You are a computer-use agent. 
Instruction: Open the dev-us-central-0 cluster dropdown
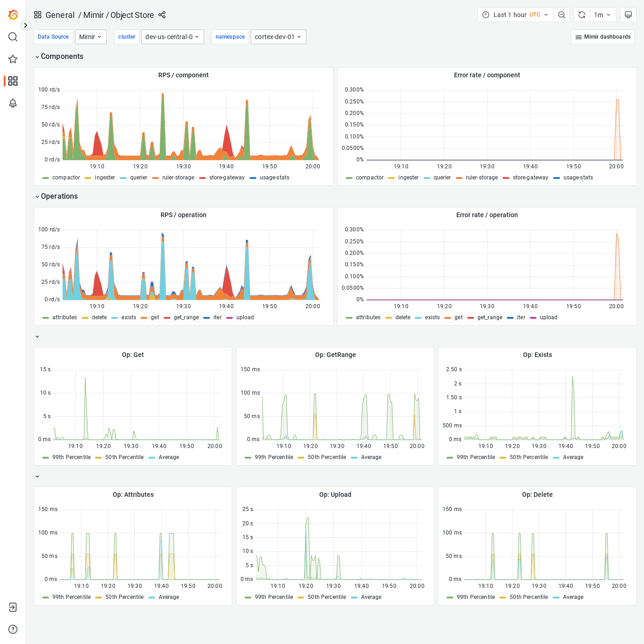(172, 37)
